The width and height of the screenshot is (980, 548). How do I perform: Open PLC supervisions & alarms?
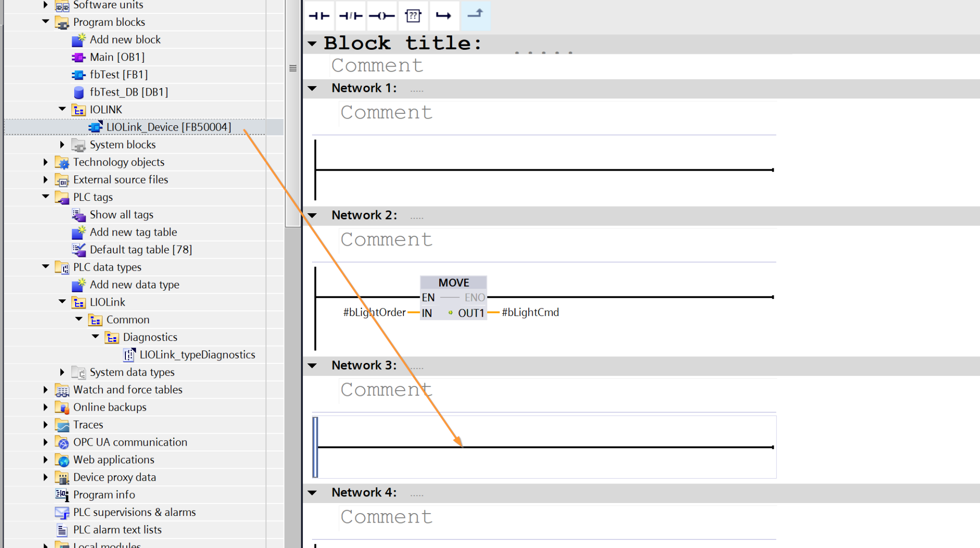134,512
